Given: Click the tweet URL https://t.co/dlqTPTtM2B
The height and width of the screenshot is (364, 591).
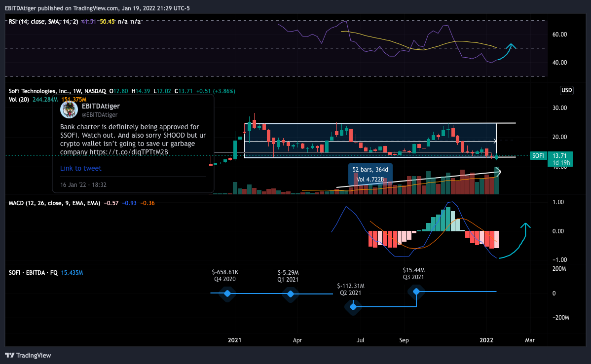Looking at the screenshot, I should click(129, 152).
